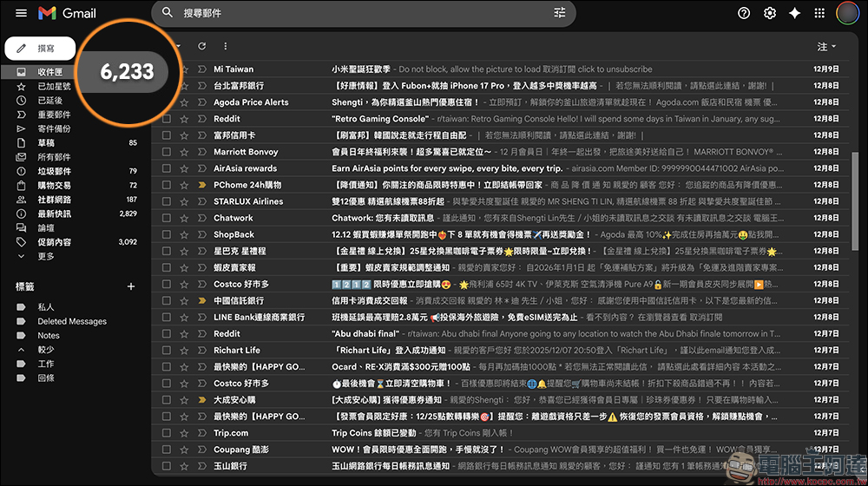Refresh the inbox list
This screenshot has width=868, height=486.
point(201,46)
